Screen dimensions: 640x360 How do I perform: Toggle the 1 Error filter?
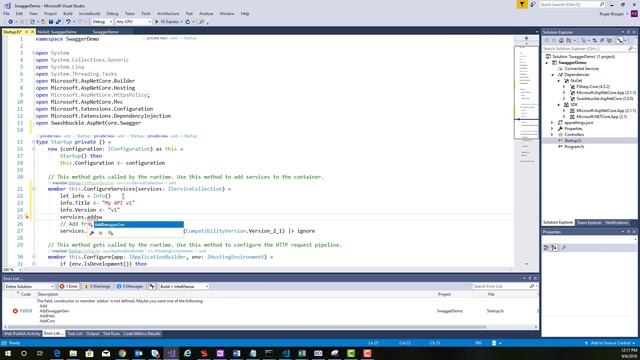click(69, 287)
